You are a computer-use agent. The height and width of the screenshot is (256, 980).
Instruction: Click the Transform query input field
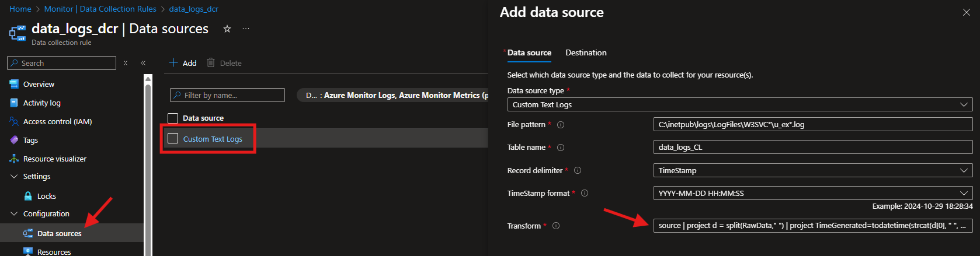(x=812, y=226)
